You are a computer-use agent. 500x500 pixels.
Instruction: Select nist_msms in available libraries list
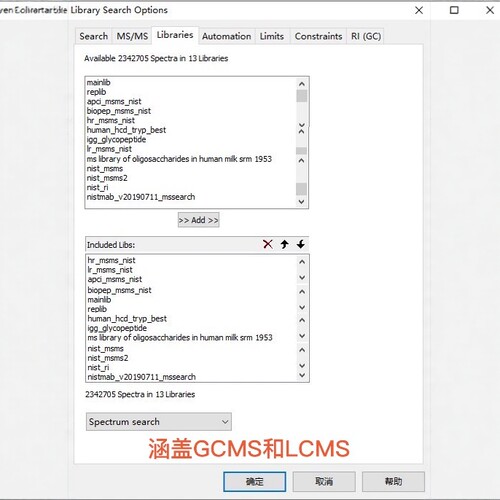point(105,169)
